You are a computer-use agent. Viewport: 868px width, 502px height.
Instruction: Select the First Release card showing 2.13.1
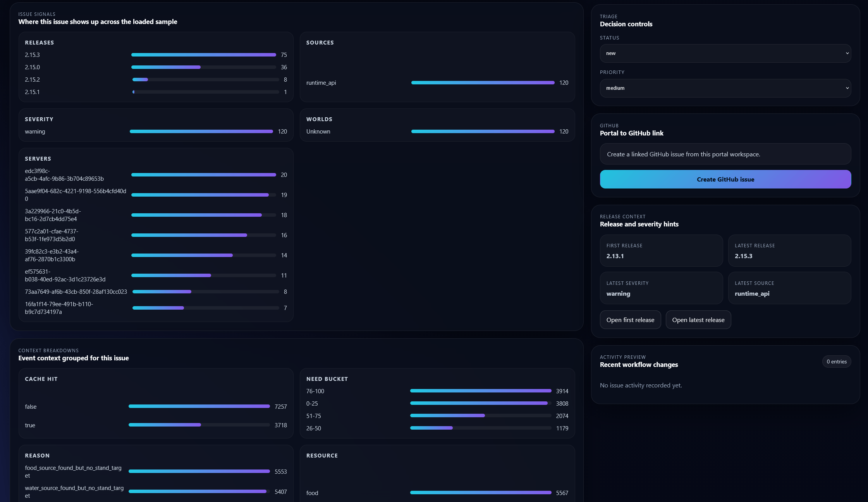[x=661, y=250]
